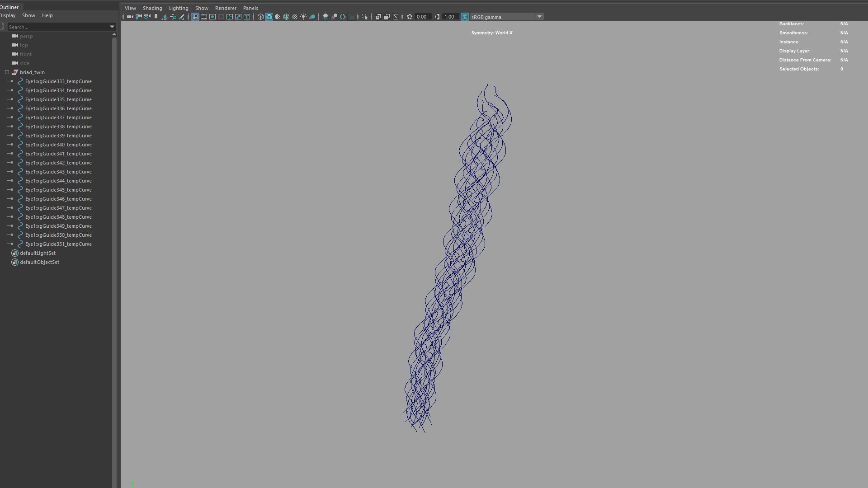
Task: Toggle the safe title display icon
Action: pos(247,17)
